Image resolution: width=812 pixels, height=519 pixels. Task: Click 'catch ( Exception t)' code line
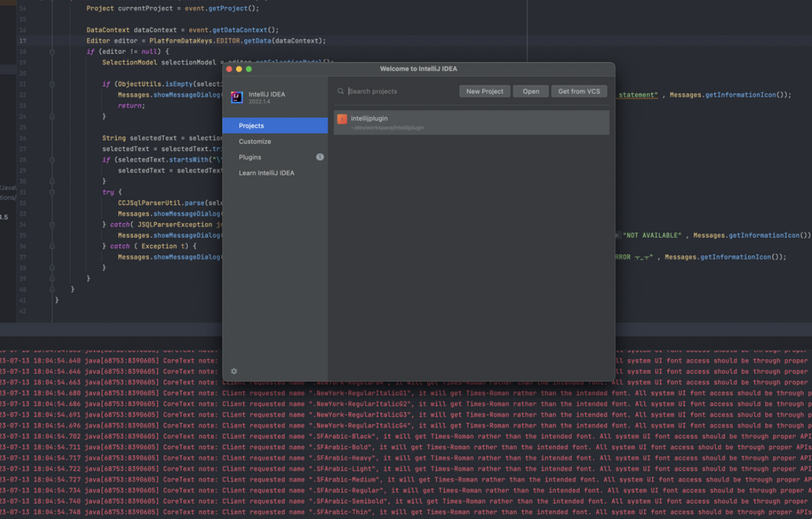149,246
